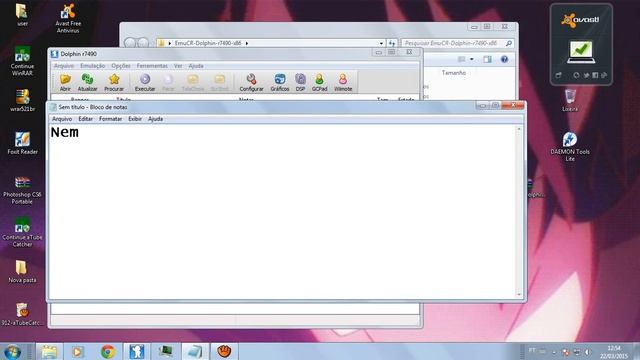The height and width of the screenshot is (360, 640).
Task: Open Notepad Arquivo menu
Action: (62, 119)
